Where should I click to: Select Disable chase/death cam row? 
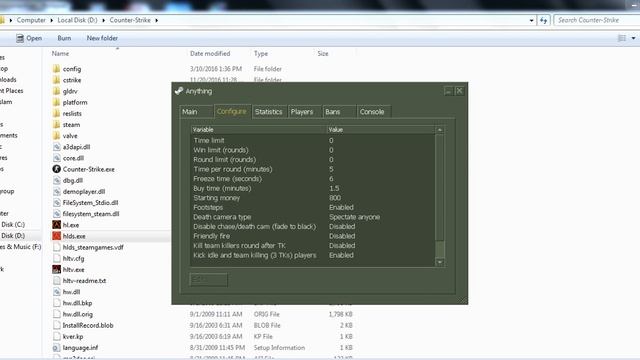[x=313, y=227]
